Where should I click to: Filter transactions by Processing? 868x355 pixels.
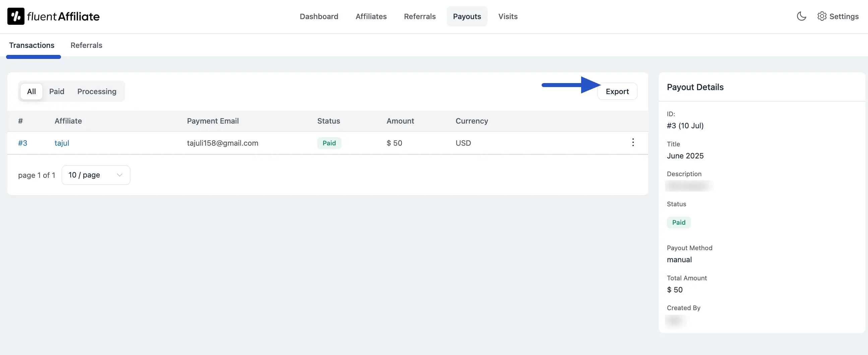click(x=97, y=91)
